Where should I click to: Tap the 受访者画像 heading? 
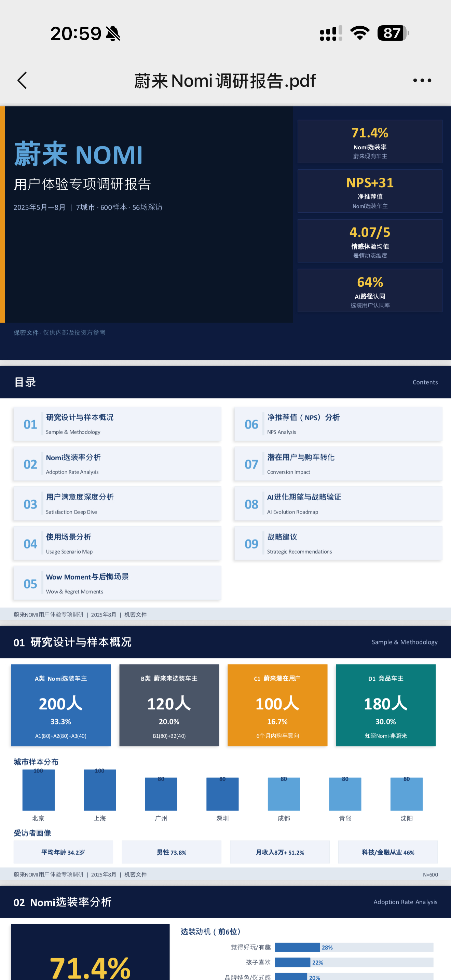pyautogui.click(x=32, y=833)
